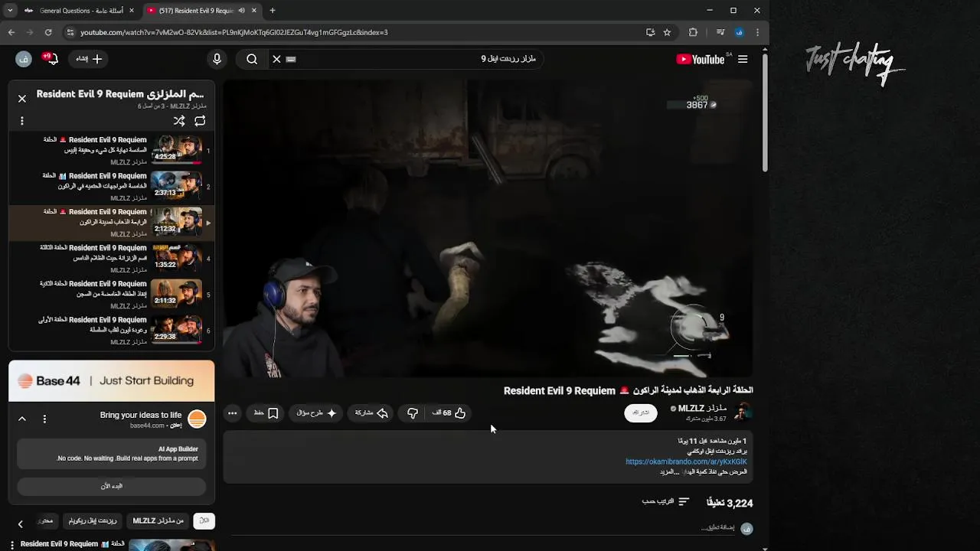
Task: Open YouTube notifications bell
Action: coord(52,59)
